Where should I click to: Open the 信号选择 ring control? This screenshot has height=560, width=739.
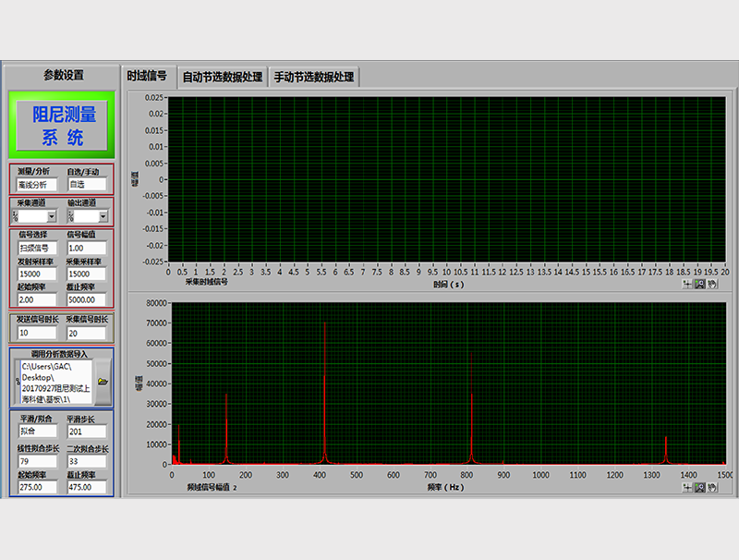(x=37, y=248)
